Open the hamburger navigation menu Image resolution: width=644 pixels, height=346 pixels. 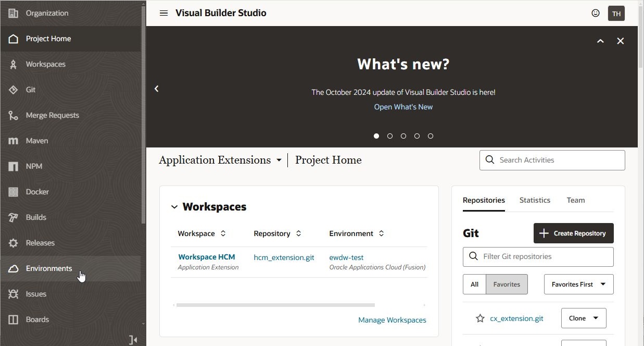[163, 13]
